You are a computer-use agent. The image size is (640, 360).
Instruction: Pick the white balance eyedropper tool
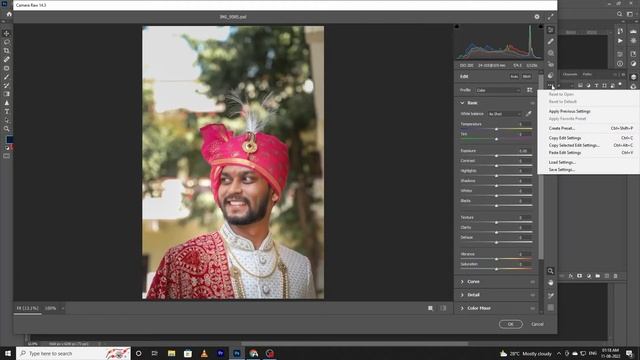pyautogui.click(x=528, y=114)
